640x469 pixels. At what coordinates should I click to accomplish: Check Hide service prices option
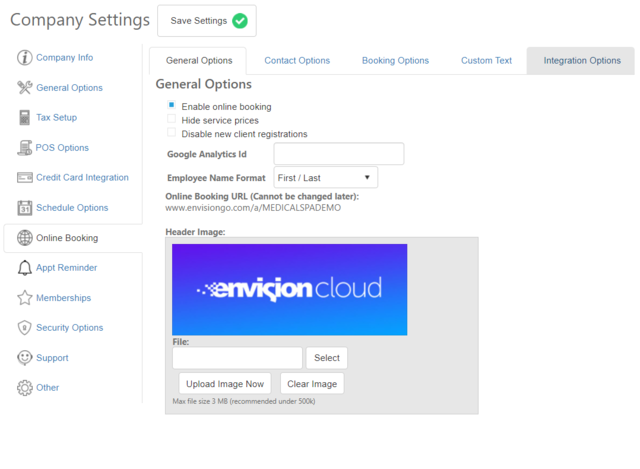coord(171,119)
